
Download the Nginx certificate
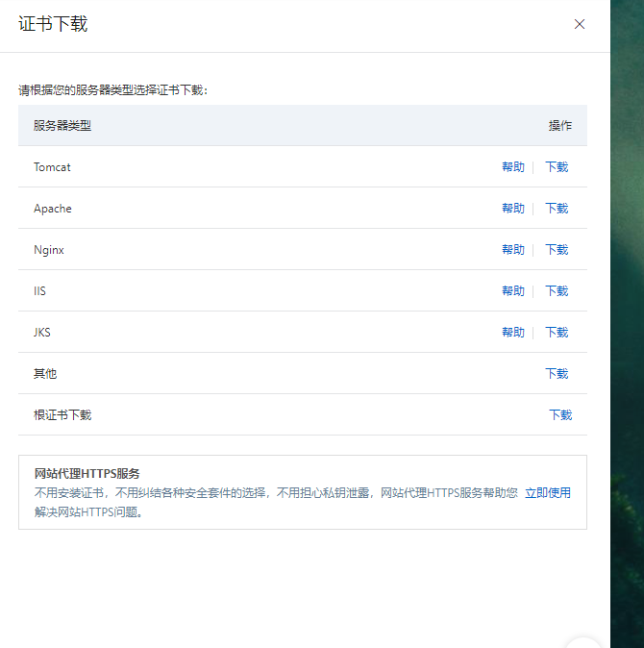[x=557, y=250]
